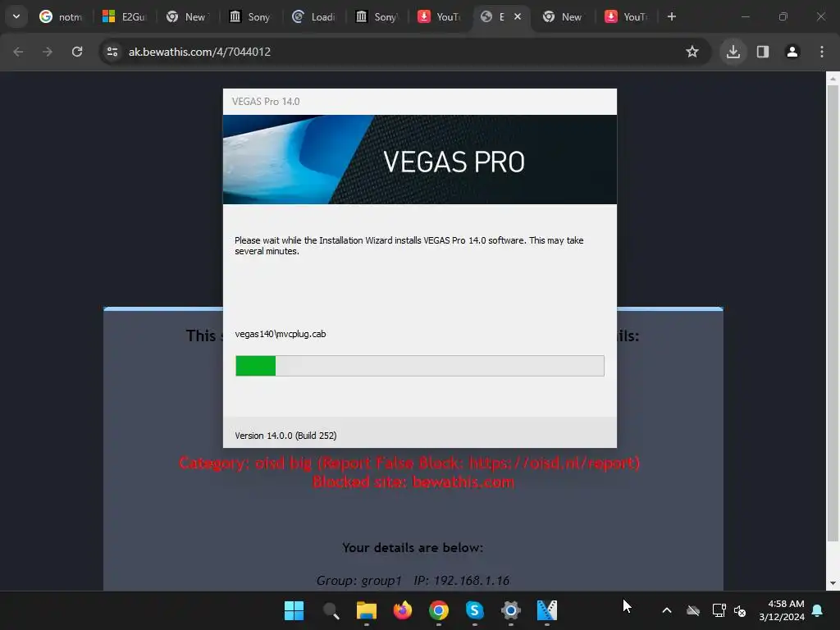Image resolution: width=840 pixels, height=630 pixels.
Task: Open the VEGAS installer taskbar icon
Action: [547, 610]
